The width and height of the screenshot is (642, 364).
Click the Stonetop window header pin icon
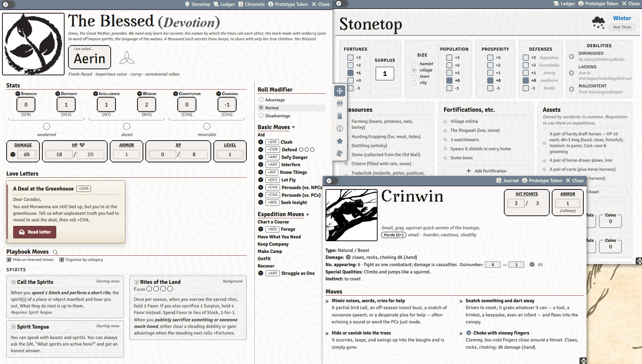(x=339, y=3)
